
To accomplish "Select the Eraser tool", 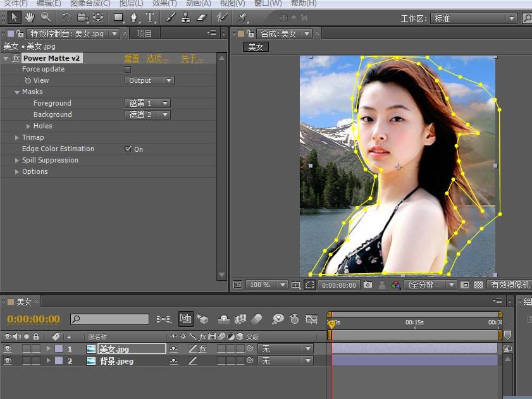I will pyautogui.click(x=202, y=17).
